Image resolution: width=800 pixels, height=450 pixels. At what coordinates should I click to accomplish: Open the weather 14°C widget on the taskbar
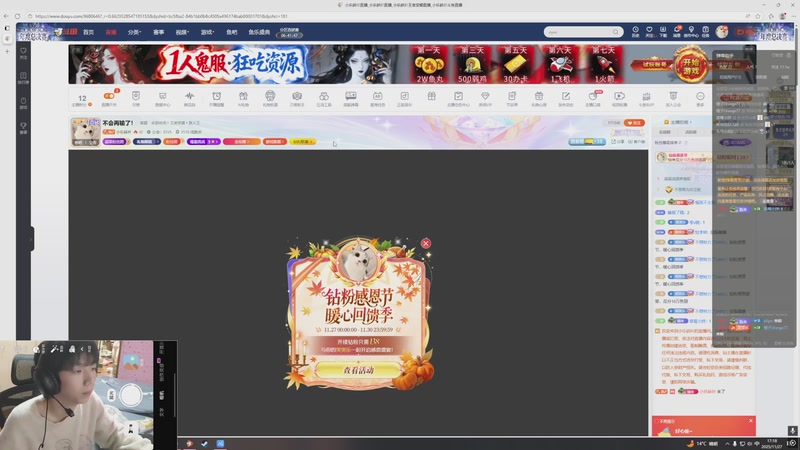point(702,443)
